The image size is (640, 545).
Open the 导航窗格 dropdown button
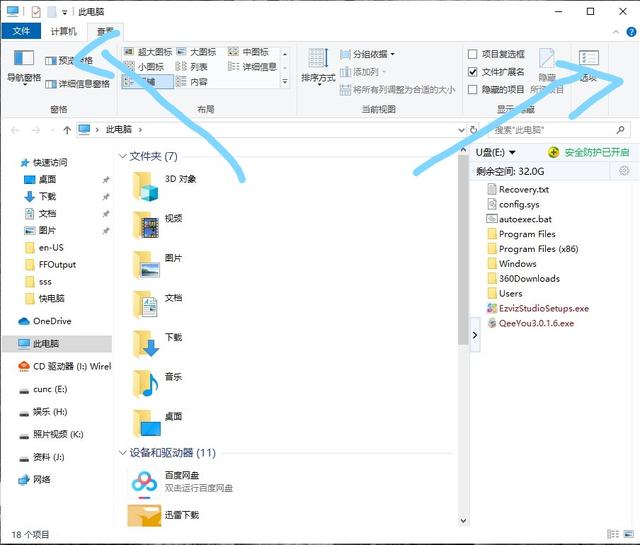[x=24, y=67]
